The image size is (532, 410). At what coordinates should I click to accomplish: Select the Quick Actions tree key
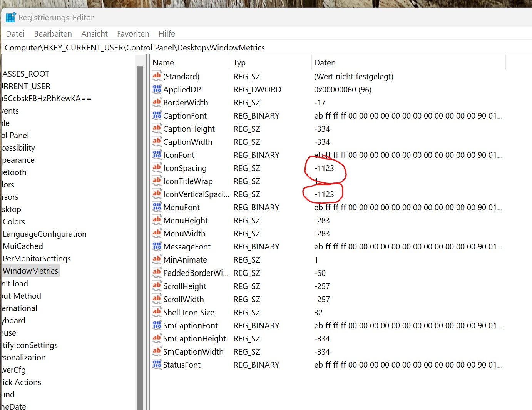tap(21, 382)
